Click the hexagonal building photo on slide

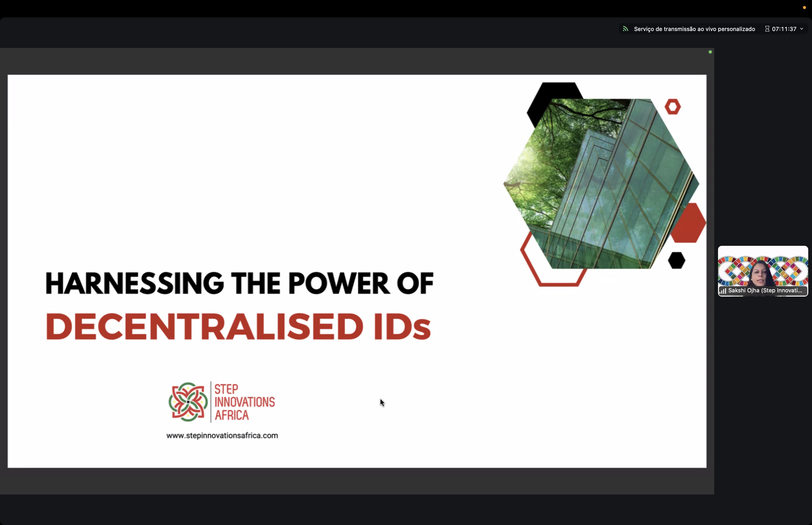tap(601, 184)
